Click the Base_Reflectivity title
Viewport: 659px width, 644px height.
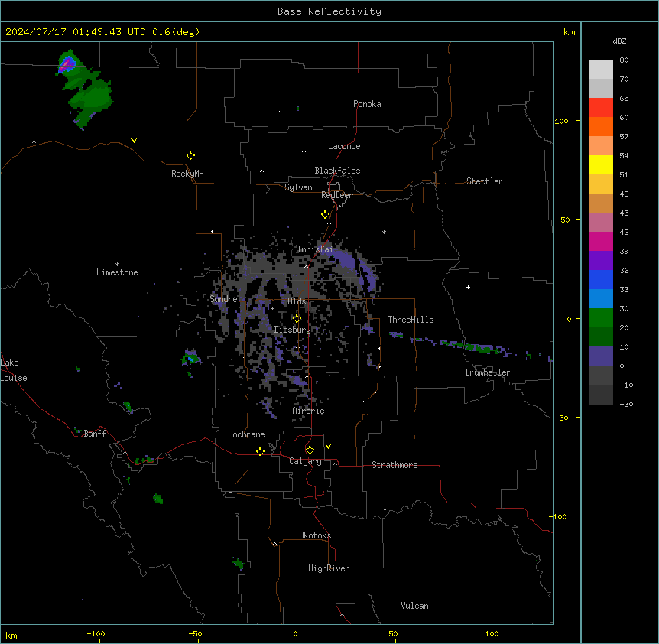coord(329,11)
